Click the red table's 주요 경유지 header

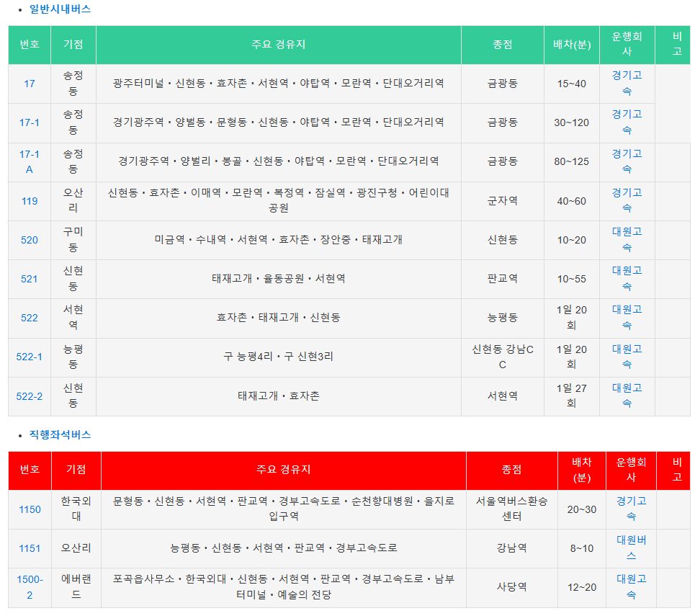(x=284, y=470)
